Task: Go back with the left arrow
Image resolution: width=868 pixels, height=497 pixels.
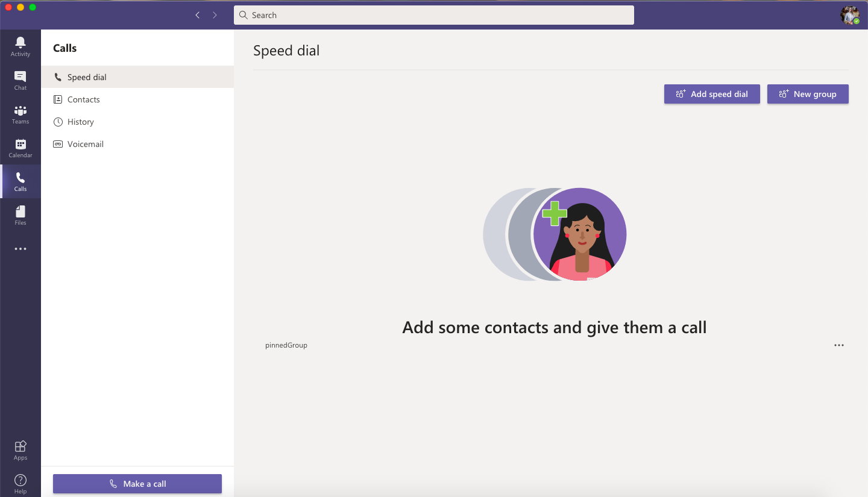Action: pos(198,15)
